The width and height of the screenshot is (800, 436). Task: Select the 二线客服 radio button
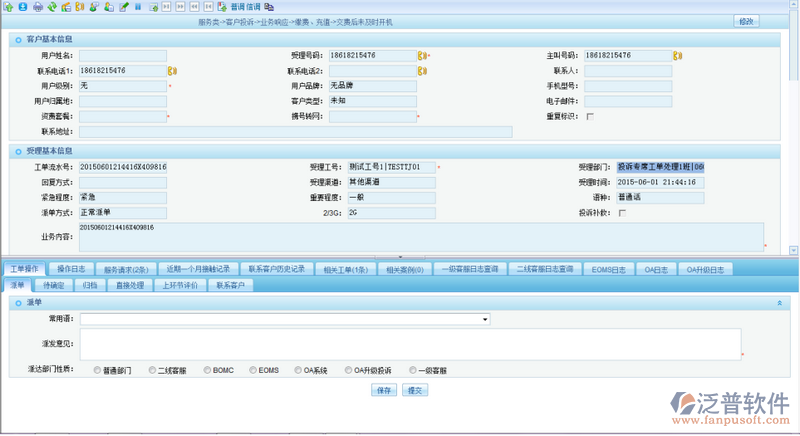[x=153, y=370]
